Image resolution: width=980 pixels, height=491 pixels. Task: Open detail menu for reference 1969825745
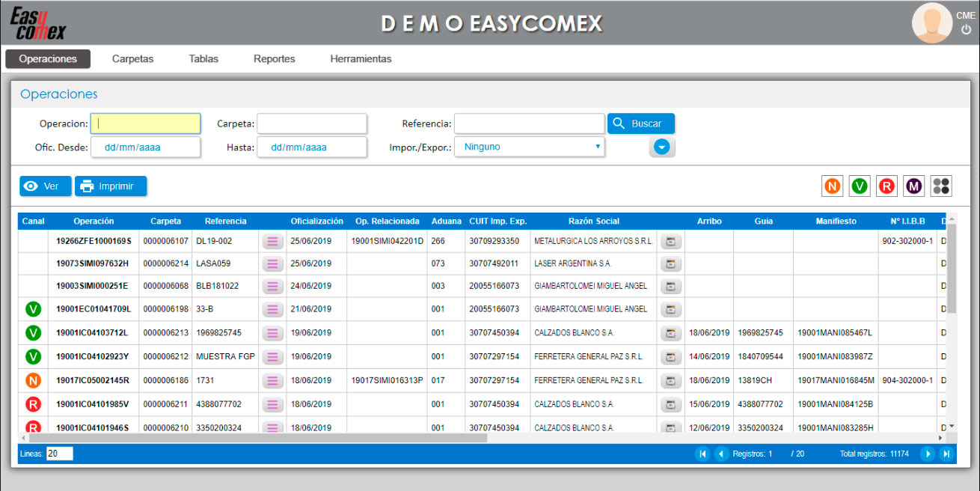272,333
